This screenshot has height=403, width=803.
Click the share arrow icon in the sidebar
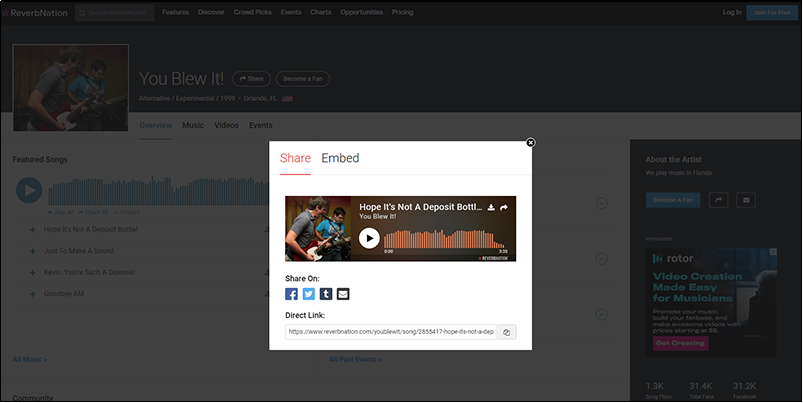click(719, 200)
